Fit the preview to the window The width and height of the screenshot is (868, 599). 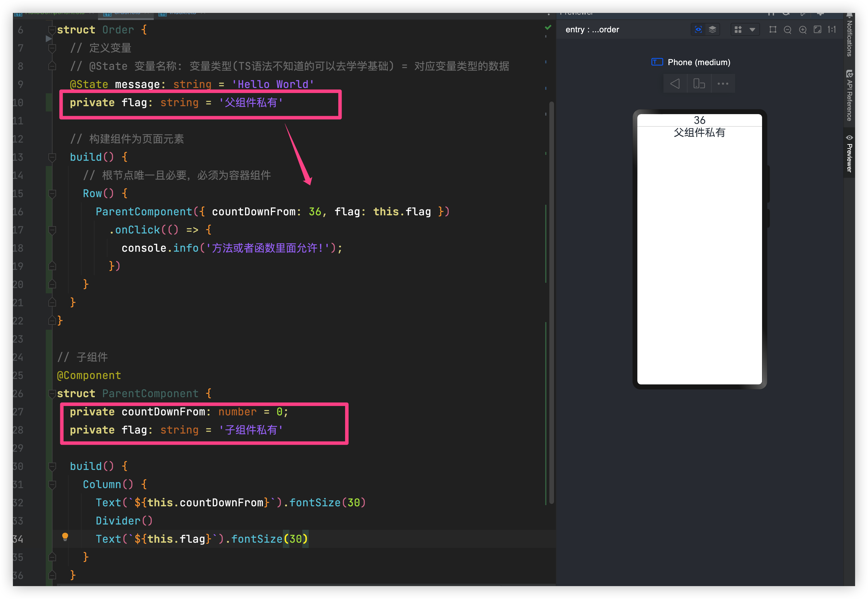point(818,29)
